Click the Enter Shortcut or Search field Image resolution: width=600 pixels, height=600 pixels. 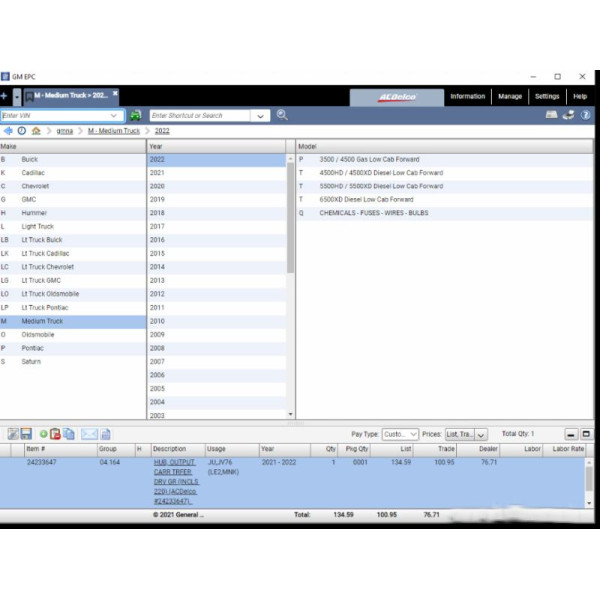200,116
